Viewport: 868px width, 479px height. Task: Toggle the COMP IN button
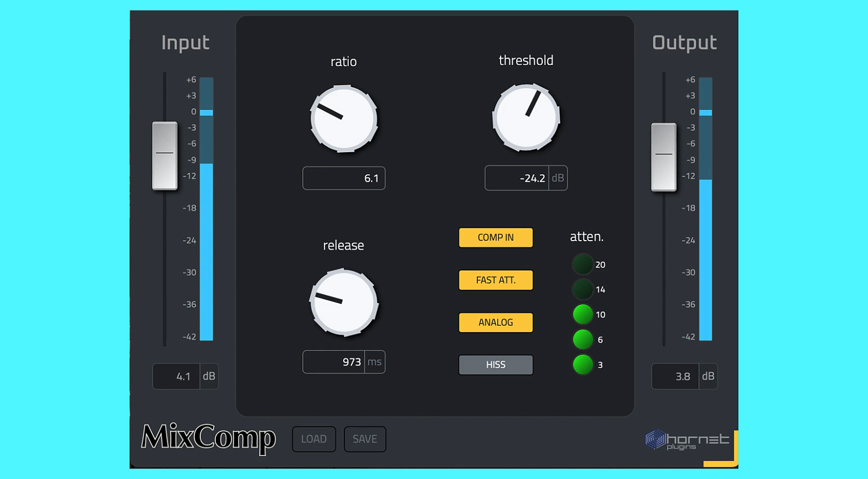coord(496,237)
